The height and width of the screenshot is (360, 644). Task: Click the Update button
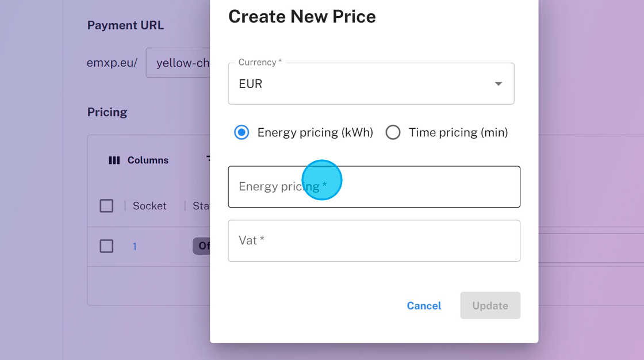(490, 305)
